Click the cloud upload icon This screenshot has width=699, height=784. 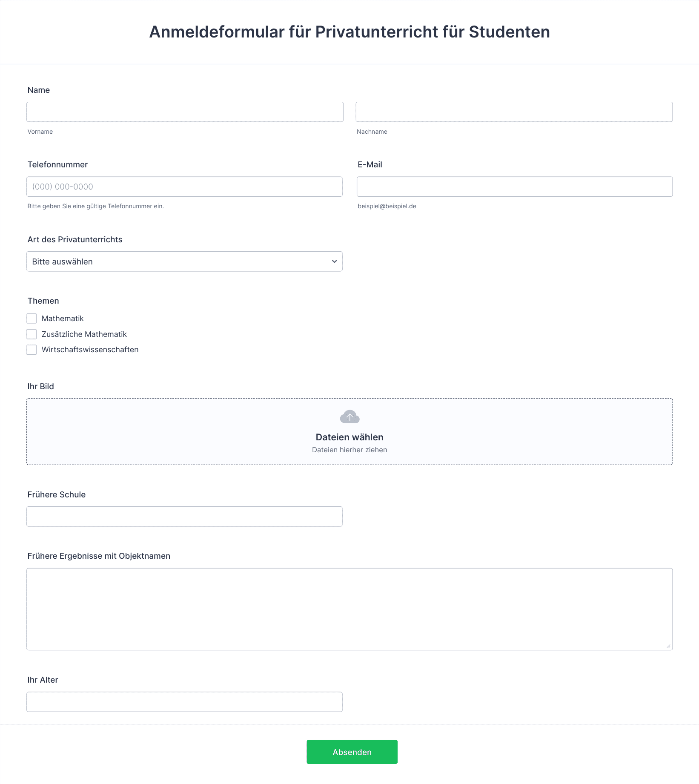(349, 417)
